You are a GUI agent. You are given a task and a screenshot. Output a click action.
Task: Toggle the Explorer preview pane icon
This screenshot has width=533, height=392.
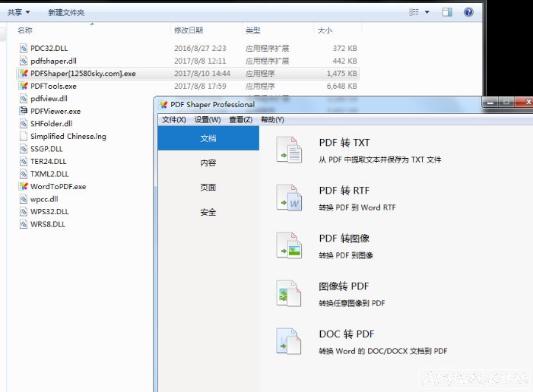[447, 12]
